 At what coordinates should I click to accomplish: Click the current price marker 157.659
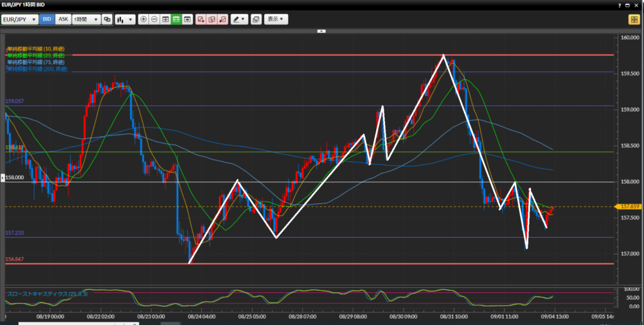point(630,206)
